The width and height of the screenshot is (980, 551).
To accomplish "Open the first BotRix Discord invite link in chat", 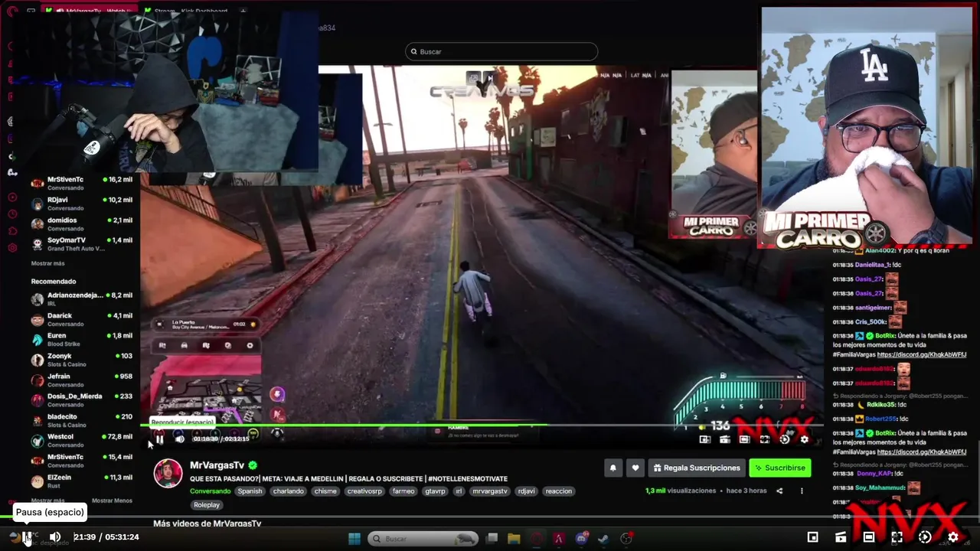I will [922, 354].
